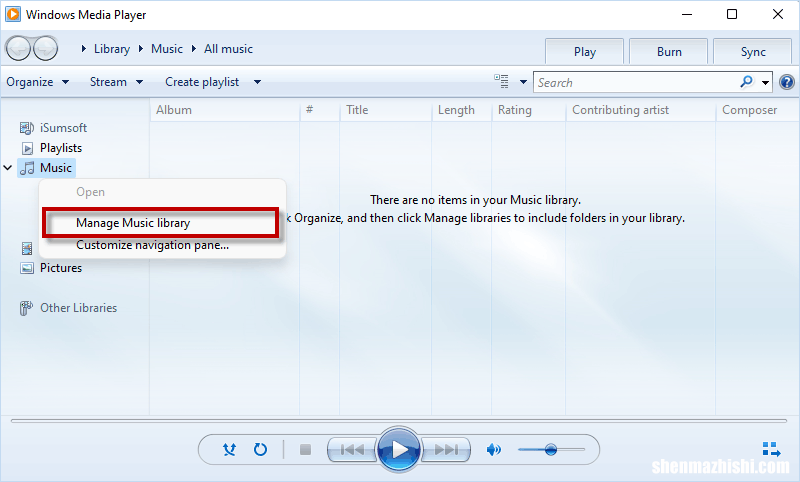800x482 pixels.
Task: Select Customize navigation pane menu item
Action: tap(162, 245)
